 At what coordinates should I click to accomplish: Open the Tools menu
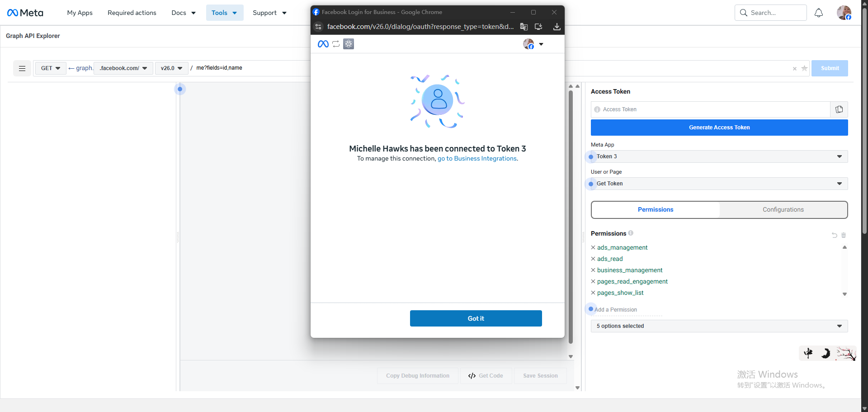click(x=225, y=13)
